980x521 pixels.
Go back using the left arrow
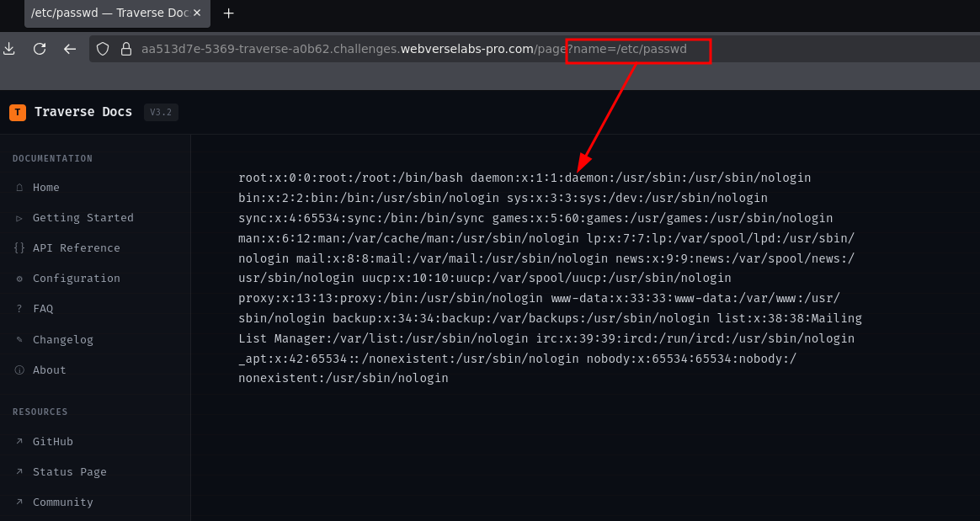click(69, 49)
